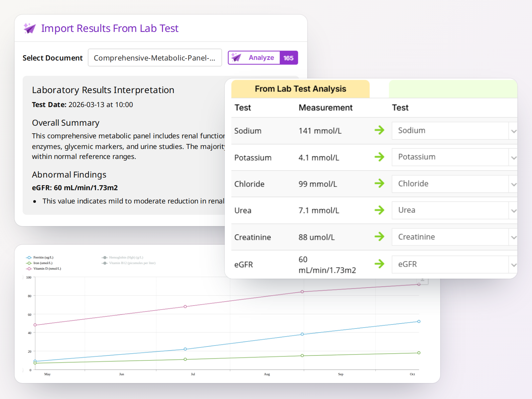Click the From Lab Test Analysis header
The image size is (532, 399).
pos(301,89)
